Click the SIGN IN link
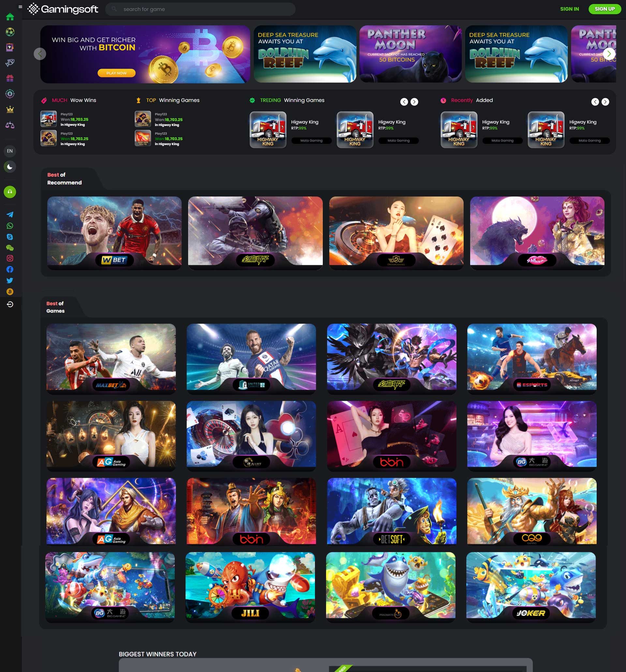This screenshot has height=672, width=626. 569,9
